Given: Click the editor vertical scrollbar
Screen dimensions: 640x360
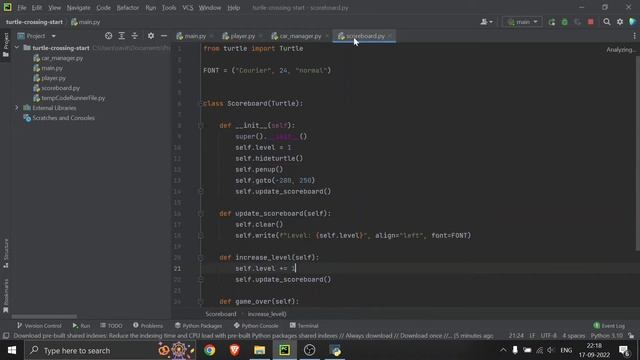Looking at the screenshot, I should pyautogui.click(x=638, y=153).
